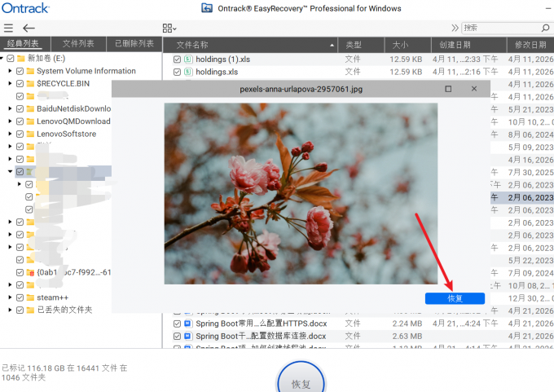
Task: Expand the BaiduNetdiskDownload folder node
Action: pyautogui.click(x=10, y=108)
